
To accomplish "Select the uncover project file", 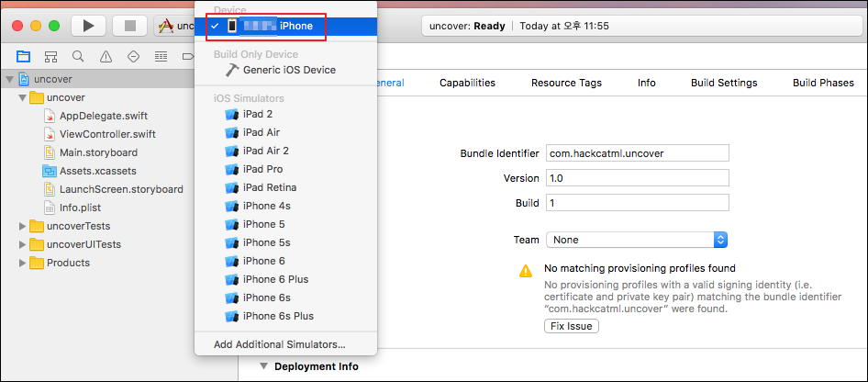I will click(x=53, y=79).
